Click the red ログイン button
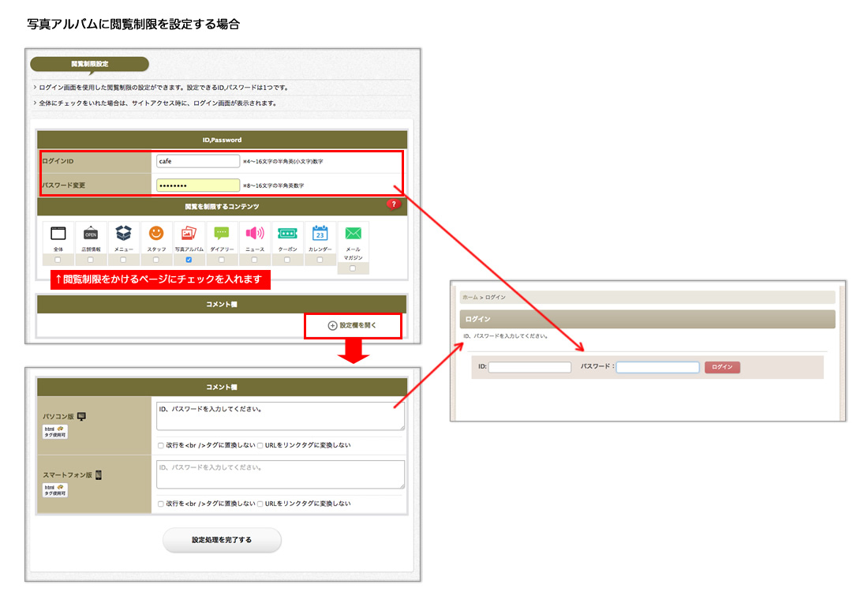Image resolution: width=868 pixels, height=596 pixels. click(722, 367)
